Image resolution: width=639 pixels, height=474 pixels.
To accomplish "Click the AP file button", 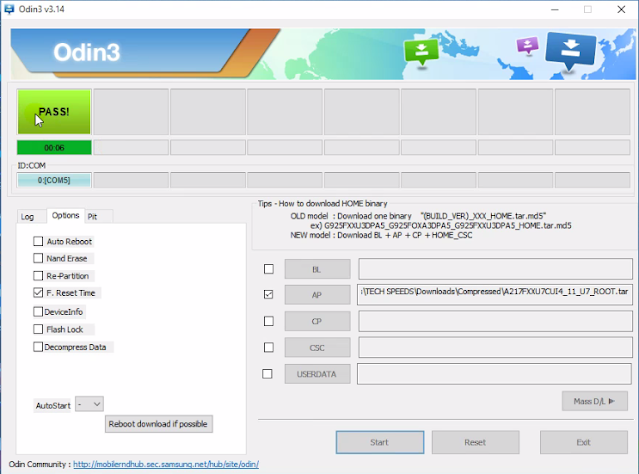I will [x=317, y=295].
